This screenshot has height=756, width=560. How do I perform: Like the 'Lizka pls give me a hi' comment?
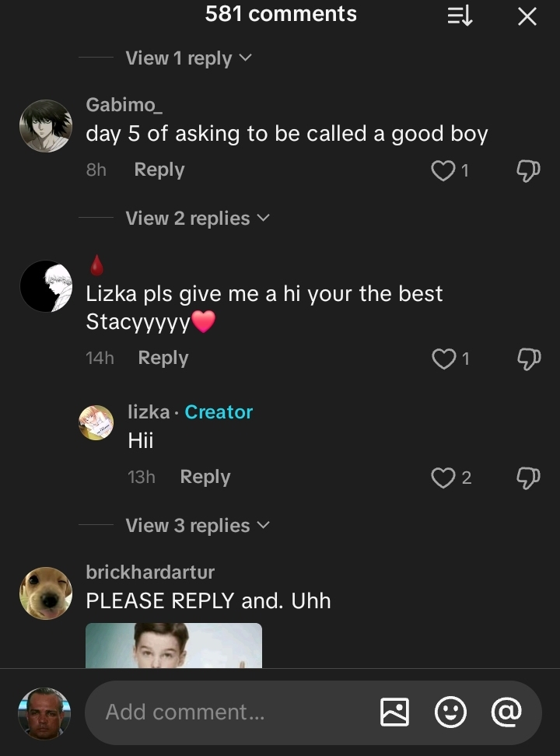click(x=444, y=359)
